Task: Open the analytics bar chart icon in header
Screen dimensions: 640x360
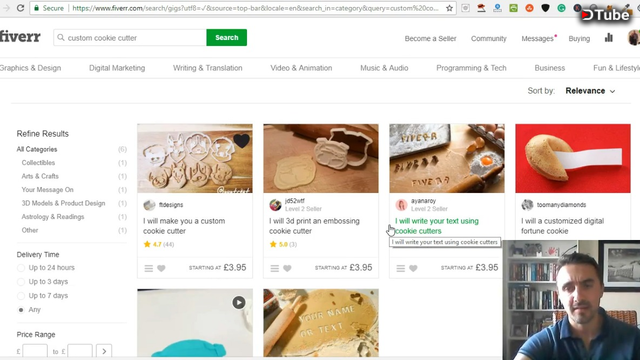Action: [609, 38]
